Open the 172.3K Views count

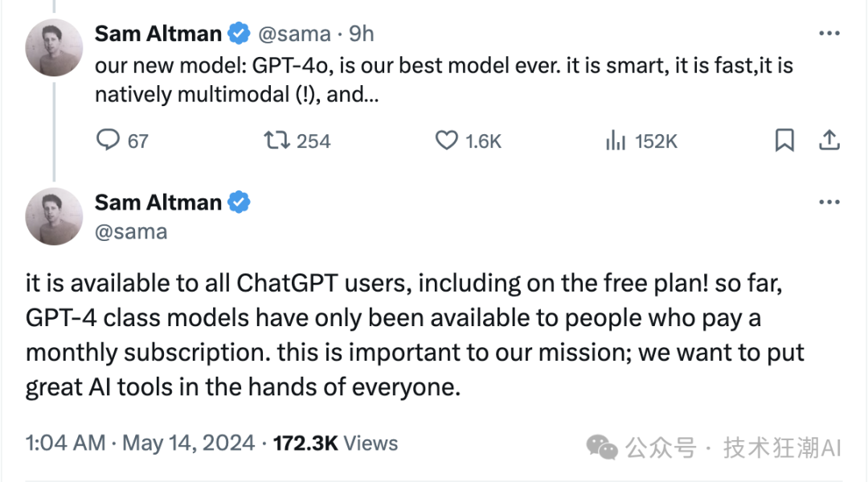[335, 443]
